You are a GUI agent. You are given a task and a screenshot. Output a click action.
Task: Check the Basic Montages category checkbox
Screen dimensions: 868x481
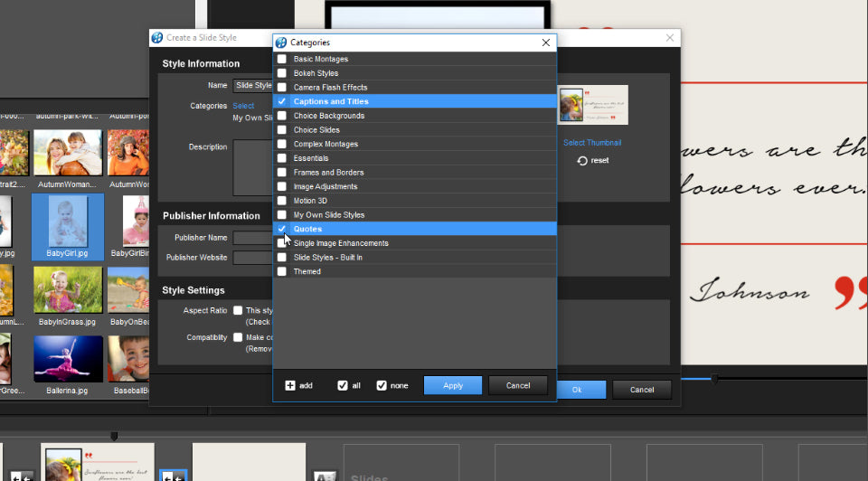point(282,59)
